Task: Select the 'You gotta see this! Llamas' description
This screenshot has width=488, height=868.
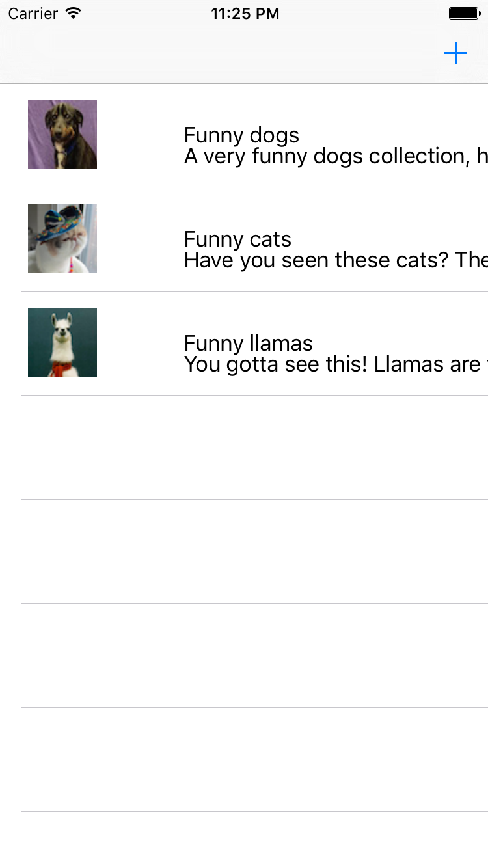Action: 335,365
